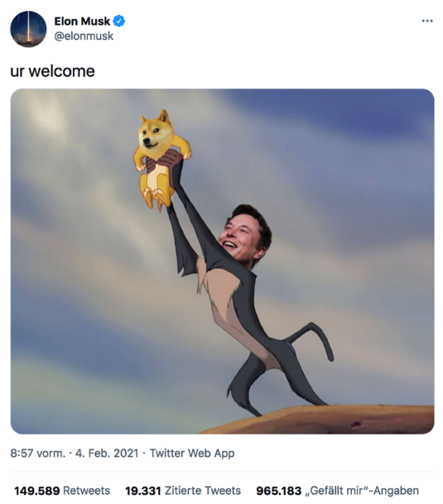
Task: Click the monkey's raised tail in image
Action: pyautogui.click(x=310, y=340)
